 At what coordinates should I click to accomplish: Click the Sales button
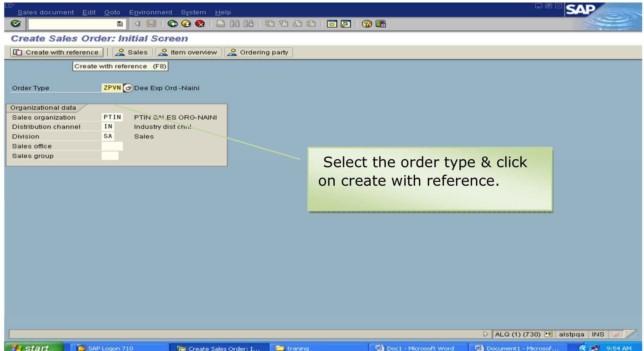point(132,52)
